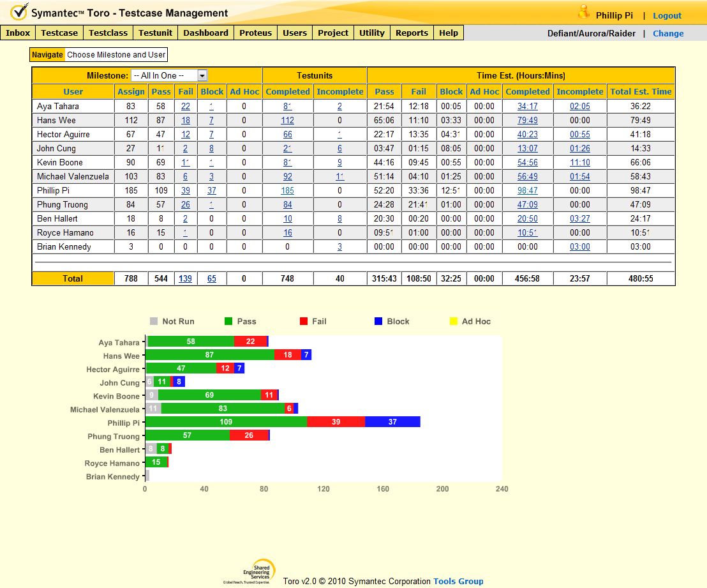This screenshot has width=707, height=588.
Task: Open the Inbox menu
Action: [18, 33]
